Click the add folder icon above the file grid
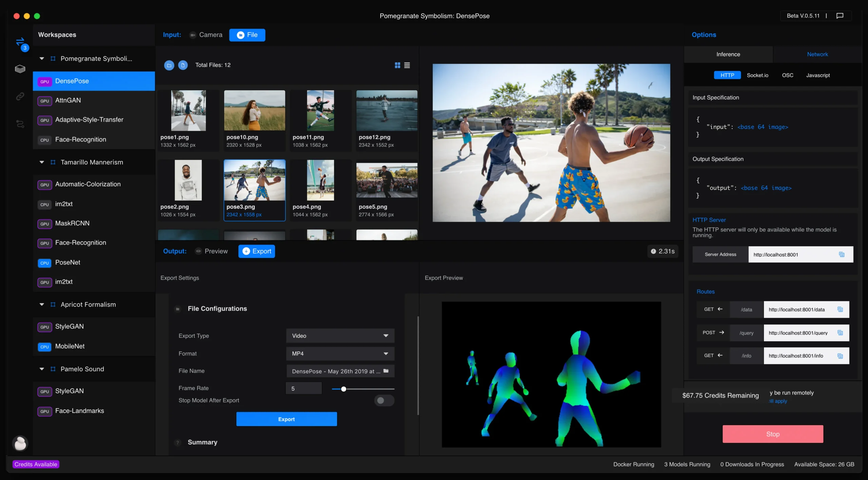 coord(169,65)
